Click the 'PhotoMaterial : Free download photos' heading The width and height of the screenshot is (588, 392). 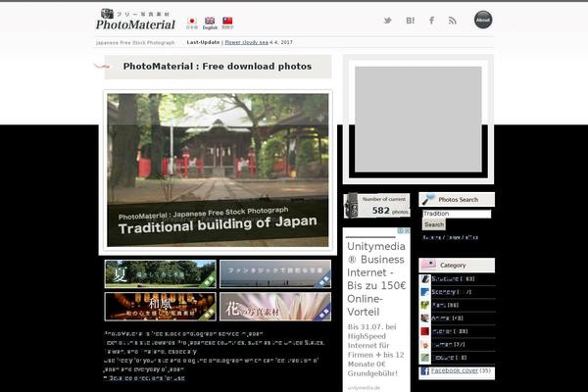218,67
